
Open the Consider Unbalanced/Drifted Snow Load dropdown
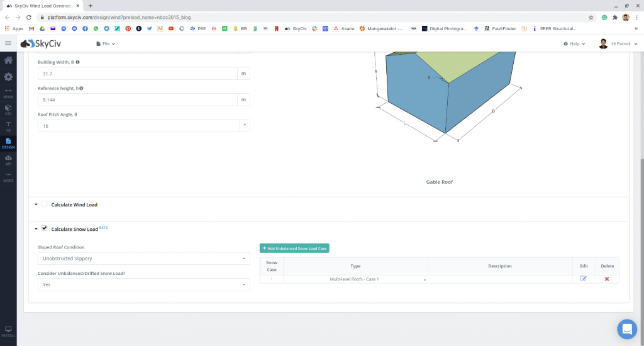click(x=143, y=284)
